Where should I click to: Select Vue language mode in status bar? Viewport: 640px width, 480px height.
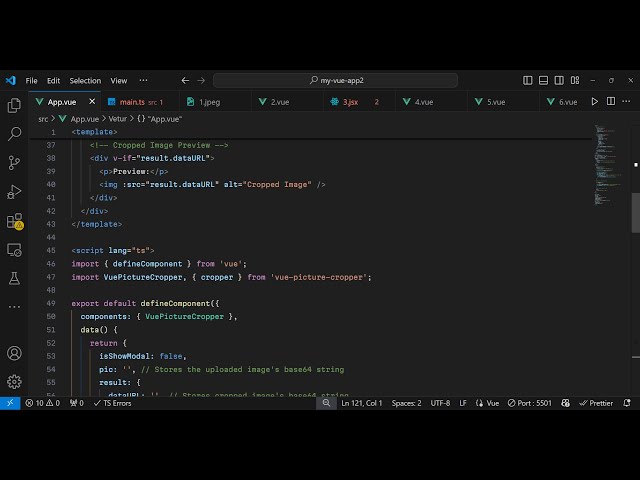click(x=487, y=403)
